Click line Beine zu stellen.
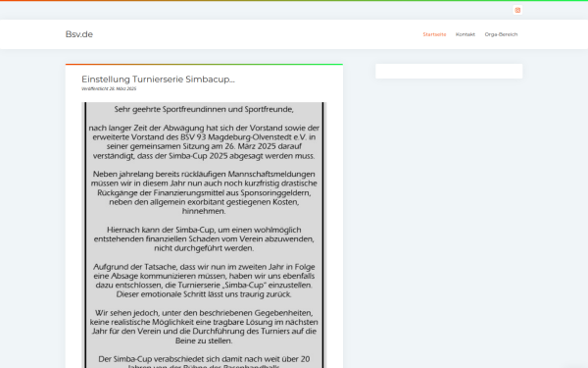 click(204, 341)
